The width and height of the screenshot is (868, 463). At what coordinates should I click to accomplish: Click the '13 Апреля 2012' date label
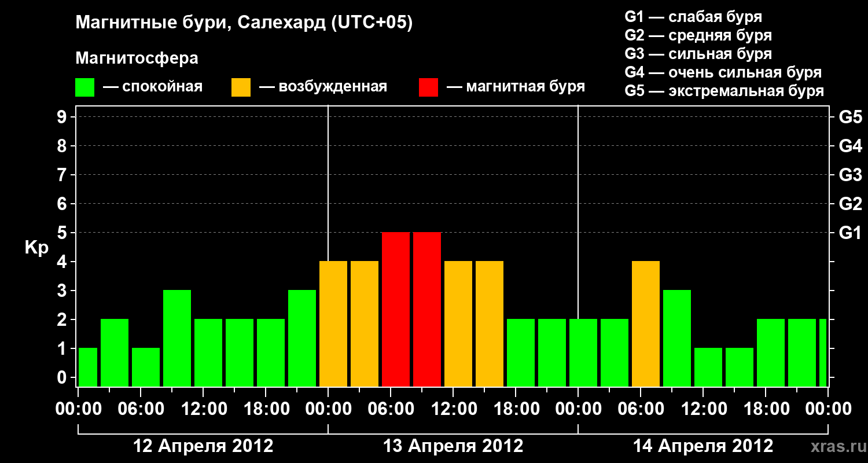click(x=453, y=446)
